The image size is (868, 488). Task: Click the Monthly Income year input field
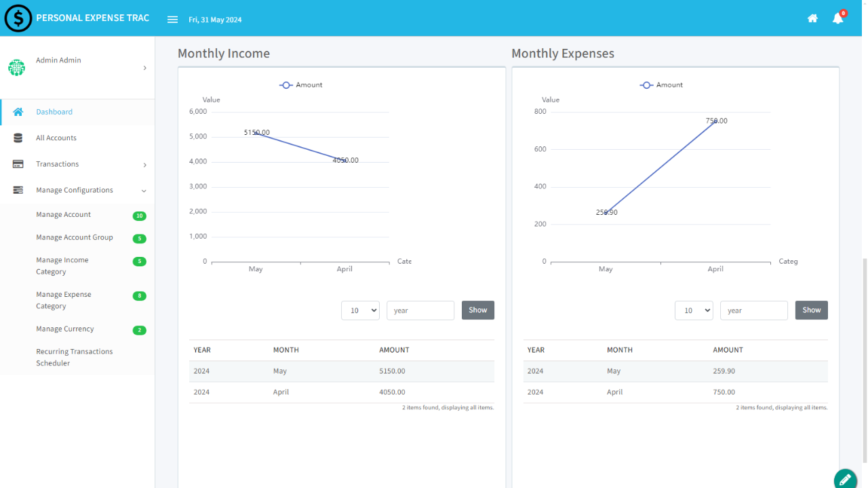coord(420,310)
